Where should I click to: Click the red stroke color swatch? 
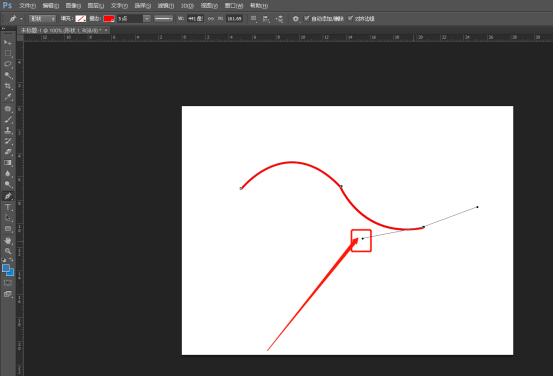pyautogui.click(x=109, y=18)
